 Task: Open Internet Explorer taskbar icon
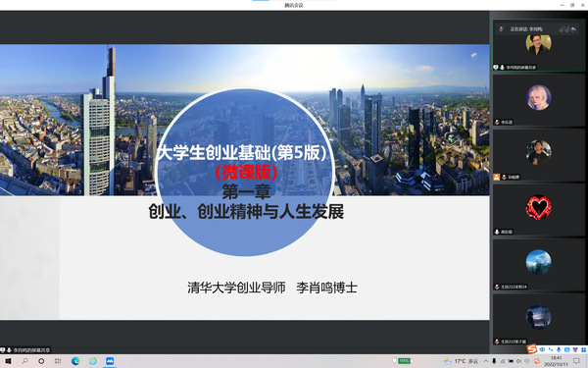pyautogui.click(x=93, y=361)
